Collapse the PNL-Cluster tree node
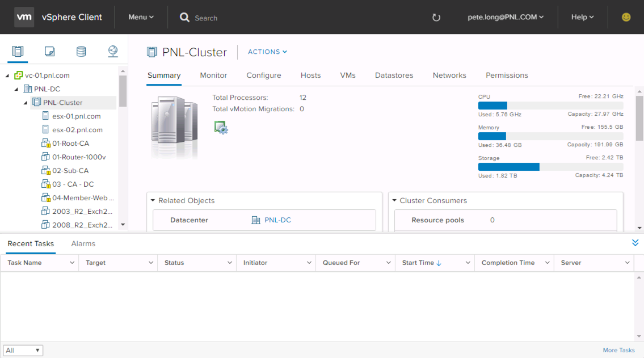The width and height of the screenshot is (644, 358). coord(26,103)
